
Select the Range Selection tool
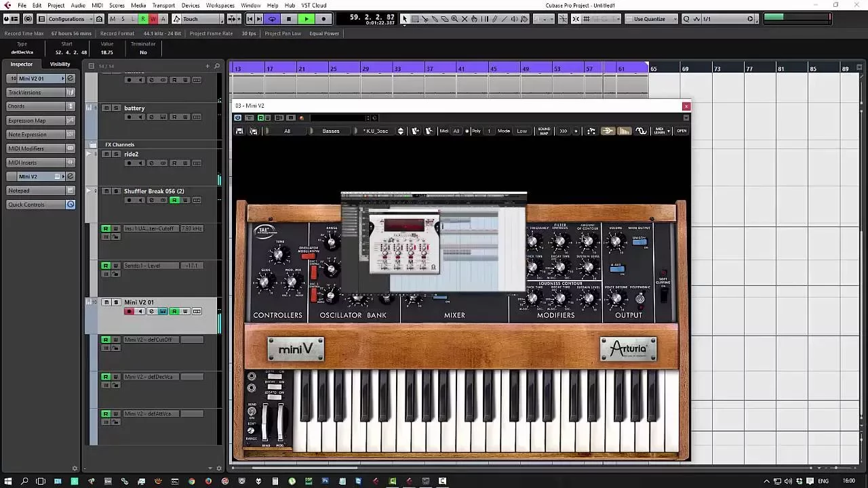pyautogui.click(x=415, y=19)
